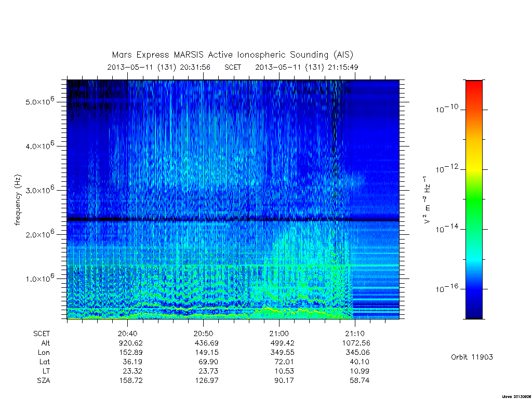
Task: Click the V² m⁻² Hz⁻¹ colorbar unit label
Action: (x=427, y=199)
